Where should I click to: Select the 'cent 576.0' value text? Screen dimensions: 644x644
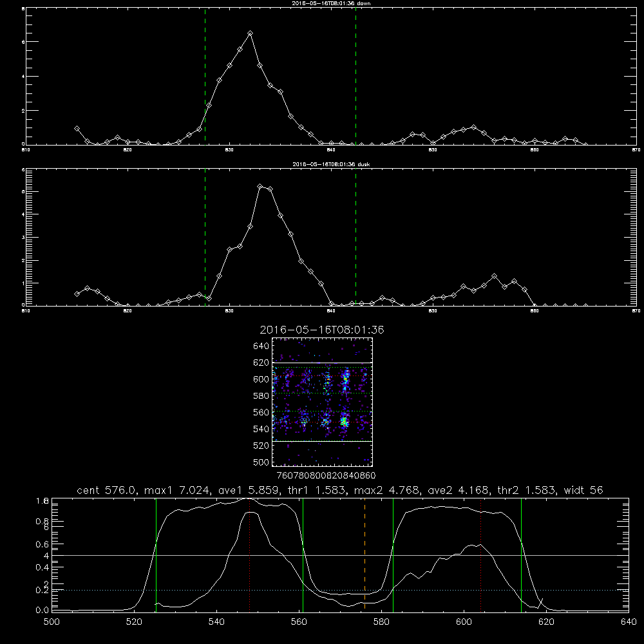point(107,490)
